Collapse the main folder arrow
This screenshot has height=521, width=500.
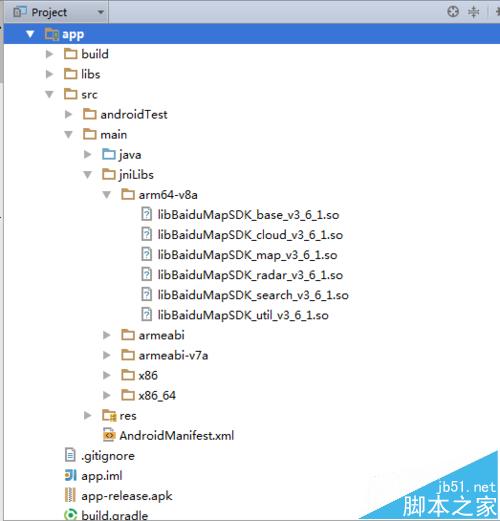(x=68, y=134)
